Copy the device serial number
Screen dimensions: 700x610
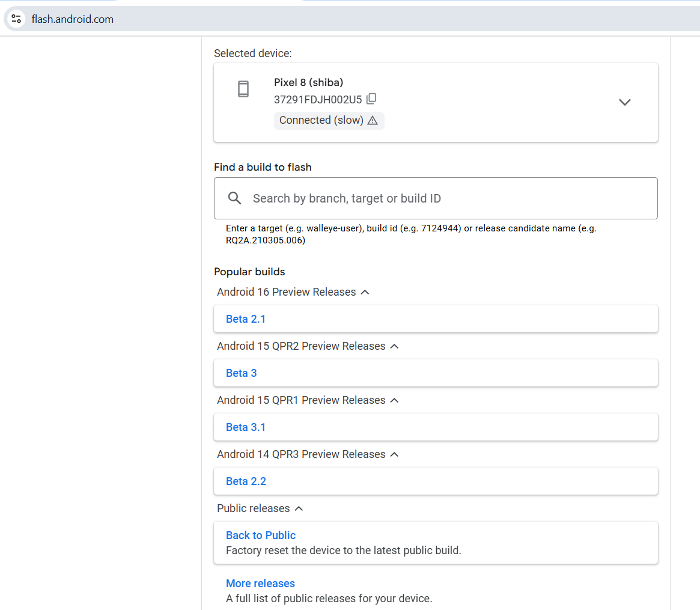click(372, 99)
